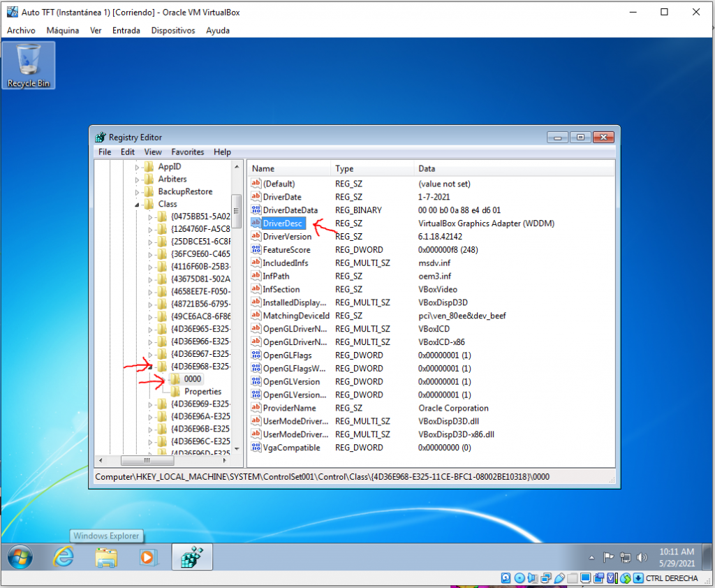Select the Properties subkey folder
Image resolution: width=715 pixels, height=588 pixels.
pos(202,392)
